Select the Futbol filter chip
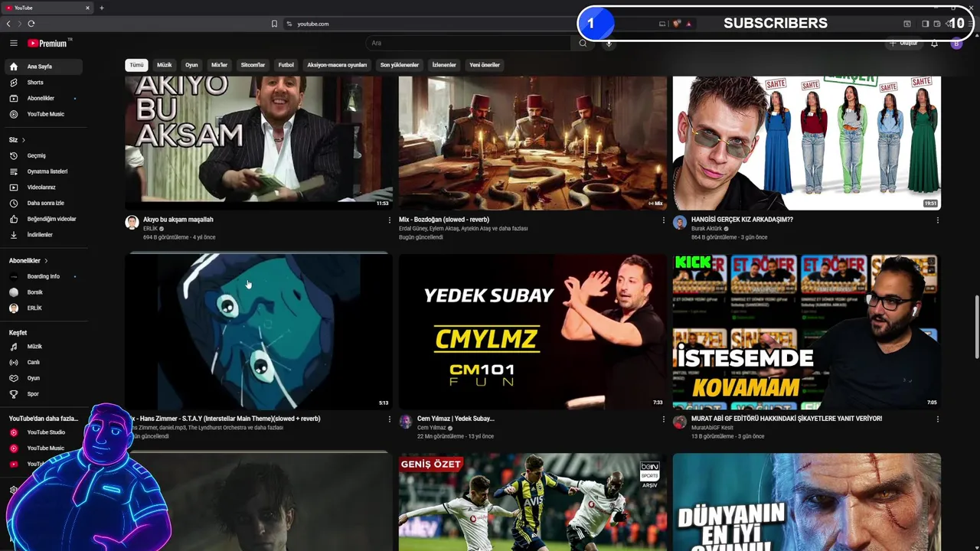This screenshot has width=980, height=551. click(286, 65)
